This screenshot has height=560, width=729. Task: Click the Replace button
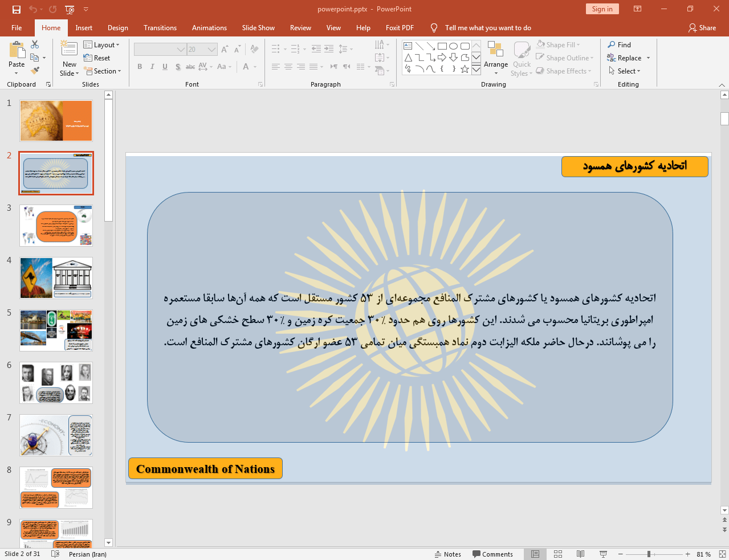625,58
